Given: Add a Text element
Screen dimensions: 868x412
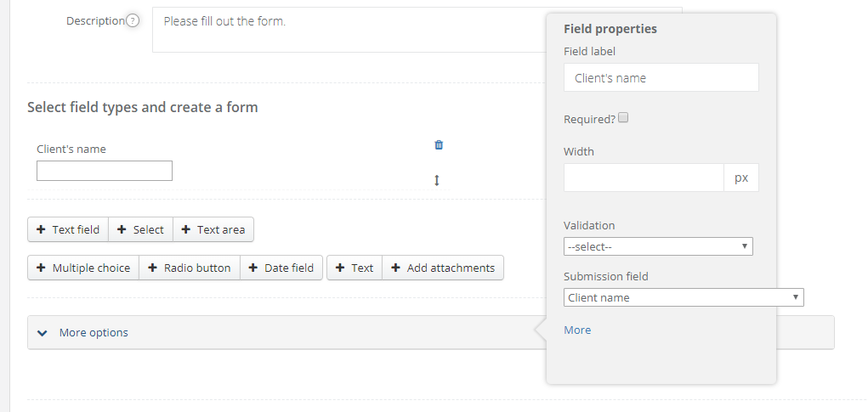Looking at the screenshot, I should (x=354, y=268).
